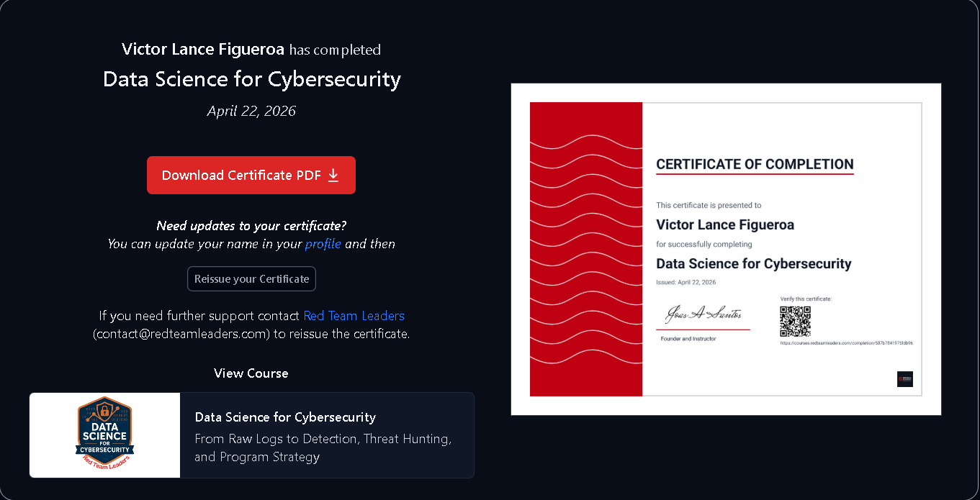
Task: Open the Red Team Leaders contact link
Action: (354, 316)
